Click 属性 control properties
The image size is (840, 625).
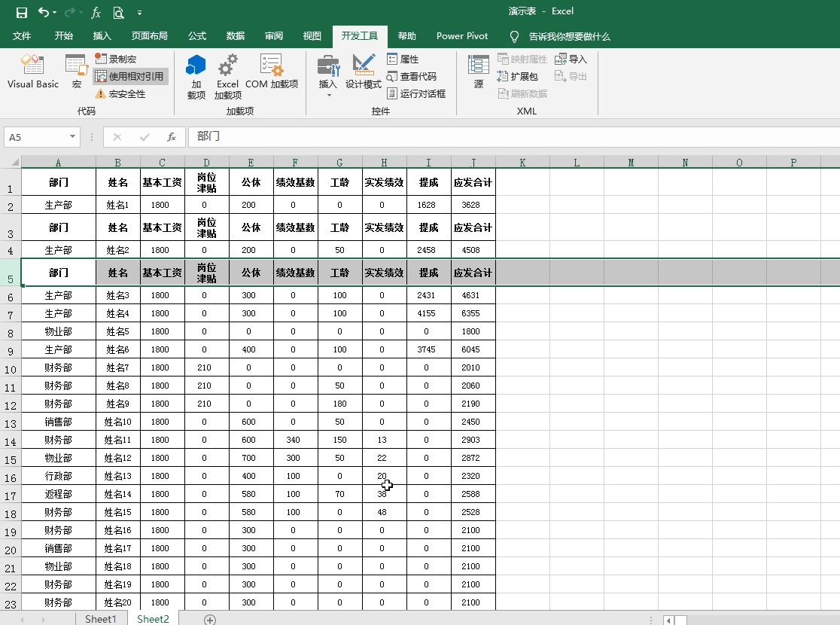[x=403, y=59]
